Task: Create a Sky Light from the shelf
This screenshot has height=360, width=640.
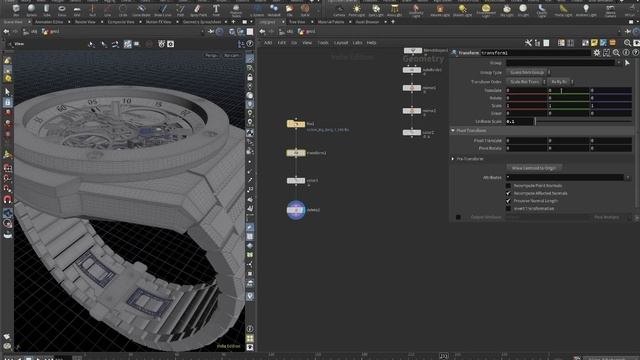Action: (x=507, y=10)
